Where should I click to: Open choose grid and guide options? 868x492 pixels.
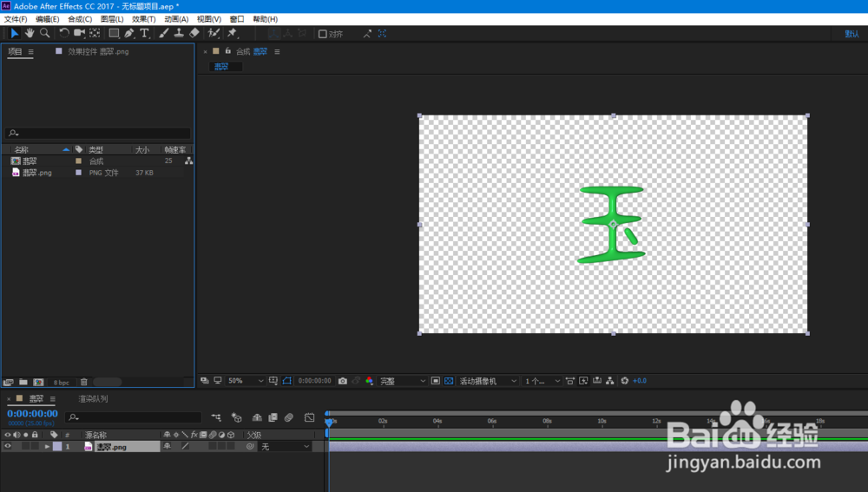pyautogui.click(x=273, y=381)
